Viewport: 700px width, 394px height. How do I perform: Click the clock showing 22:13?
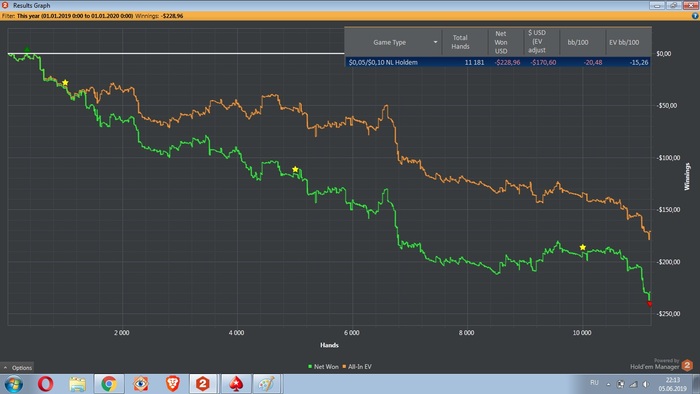[x=672, y=380]
